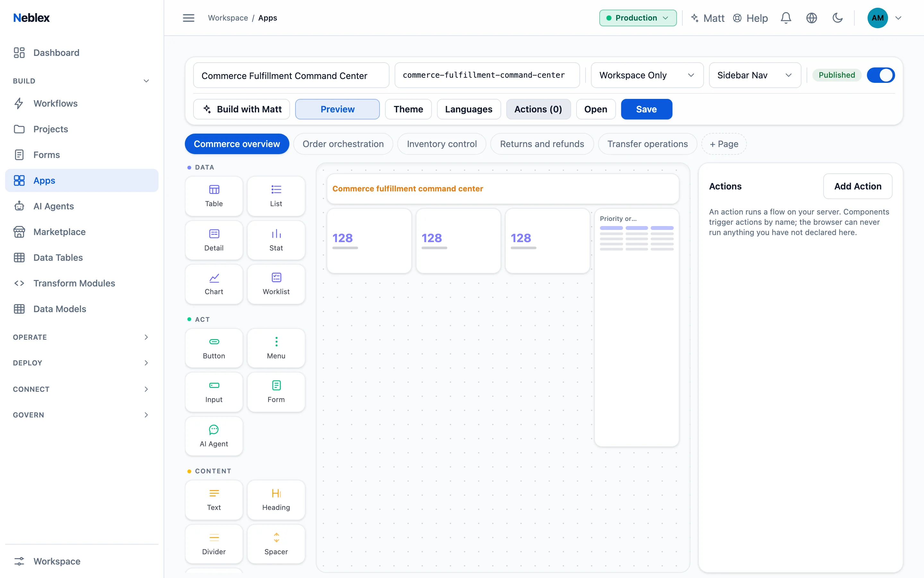Open the Workspace Only visibility dropdown
The width and height of the screenshot is (924, 578).
[x=647, y=75]
